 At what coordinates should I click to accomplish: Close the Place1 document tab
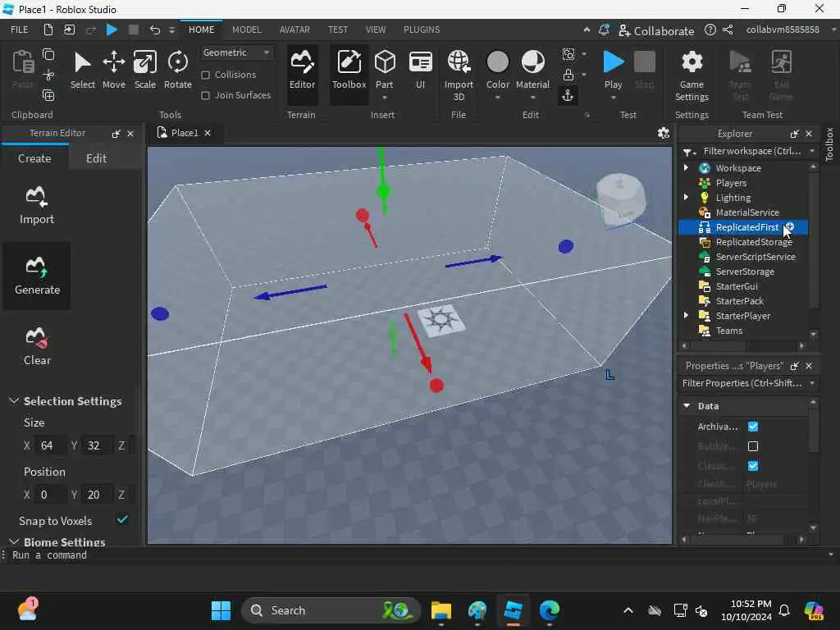[x=208, y=133]
